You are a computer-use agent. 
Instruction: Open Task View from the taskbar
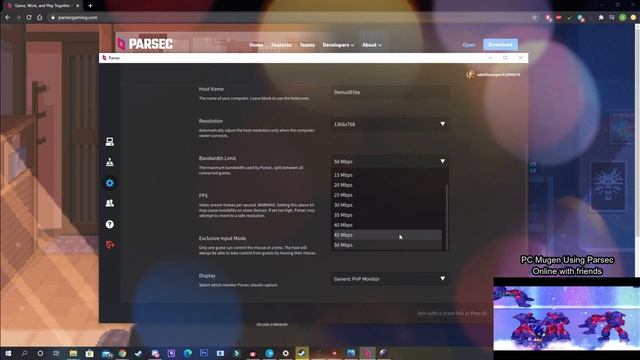tap(56, 353)
